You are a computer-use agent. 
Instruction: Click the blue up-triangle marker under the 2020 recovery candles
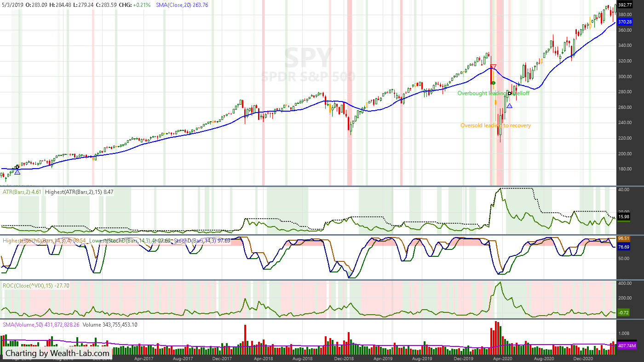(509, 106)
